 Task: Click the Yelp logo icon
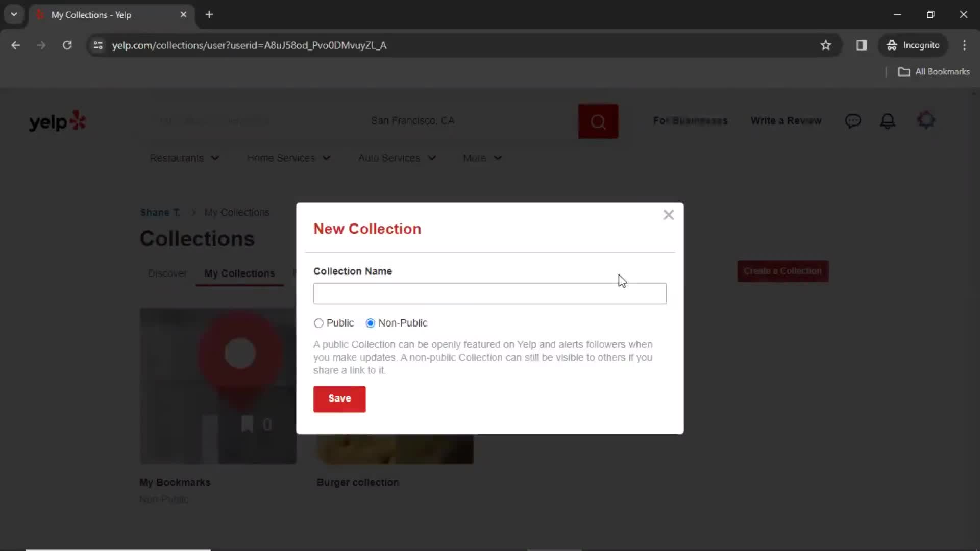57,121
